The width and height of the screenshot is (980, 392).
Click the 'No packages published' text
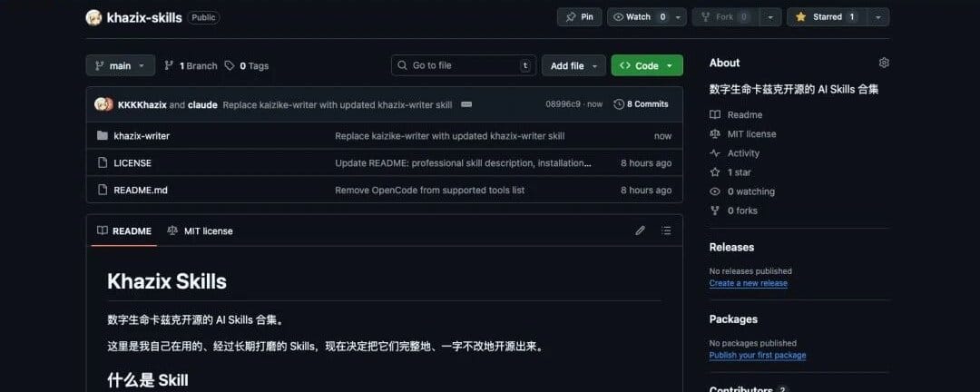pos(752,343)
